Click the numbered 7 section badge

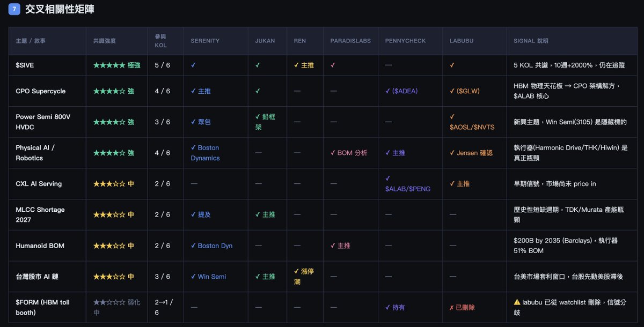click(x=14, y=9)
